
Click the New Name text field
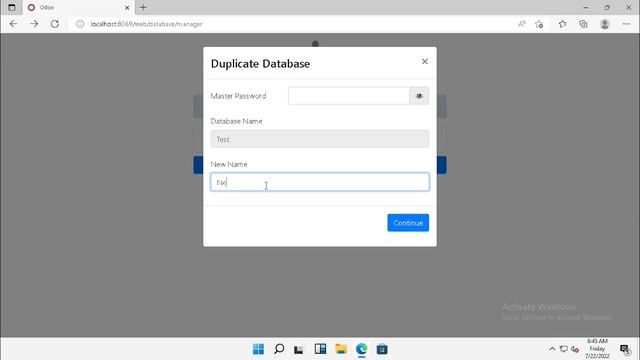tap(320, 182)
